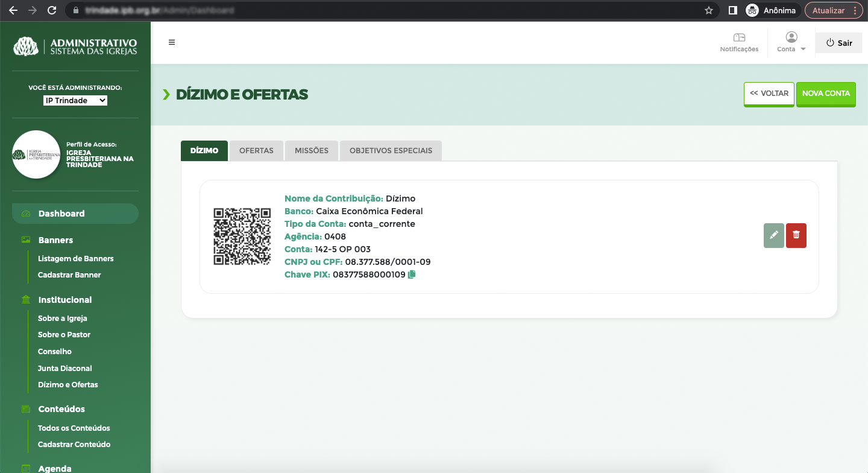Expand the Conta account dropdown
Image resolution: width=868 pixels, height=473 pixels.
click(x=791, y=42)
